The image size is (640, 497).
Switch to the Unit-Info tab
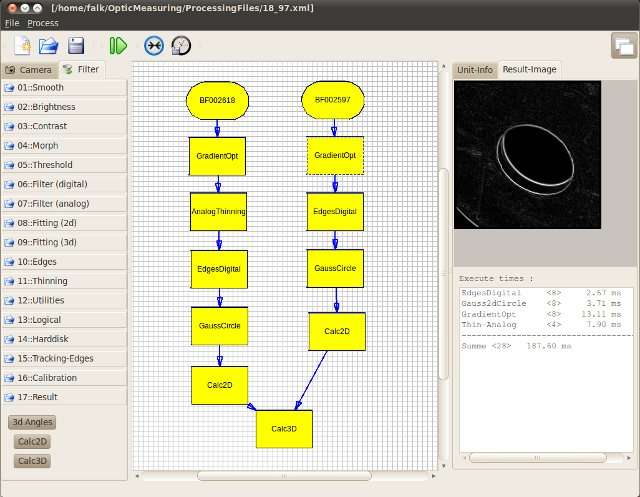pos(475,70)
